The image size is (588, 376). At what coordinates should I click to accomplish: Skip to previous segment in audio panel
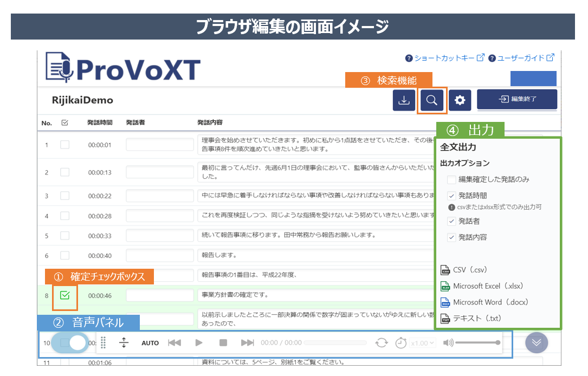pyautogui.click(x=175, y=342)
